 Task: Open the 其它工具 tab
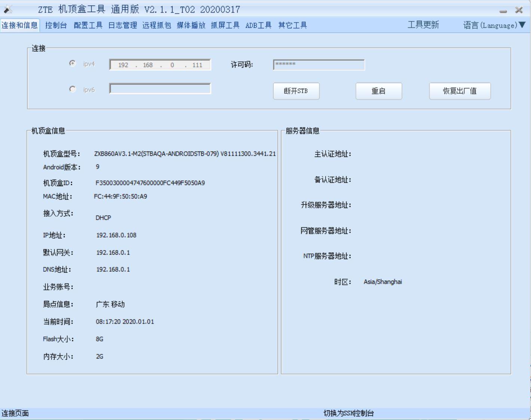pyautogui.click(x=292, y=25)
